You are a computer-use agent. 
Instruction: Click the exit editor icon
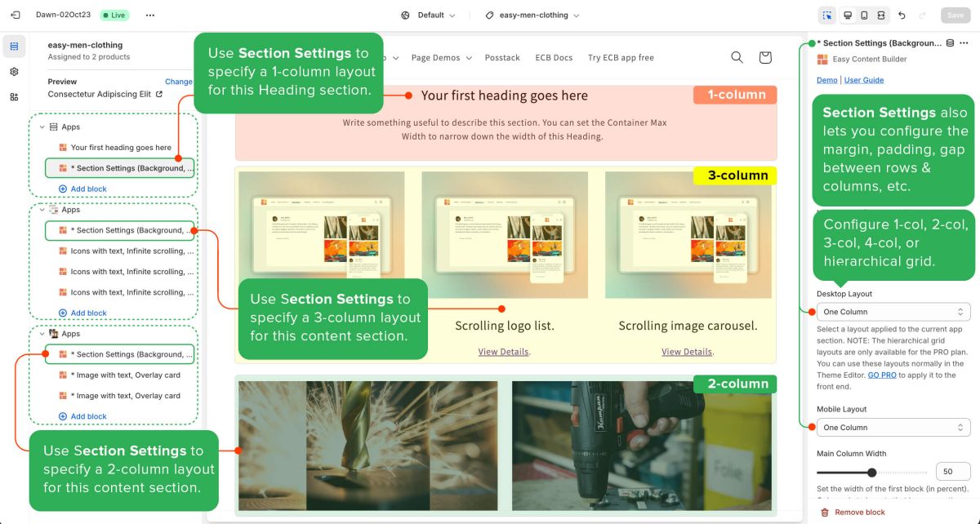[x=15, y=15]
